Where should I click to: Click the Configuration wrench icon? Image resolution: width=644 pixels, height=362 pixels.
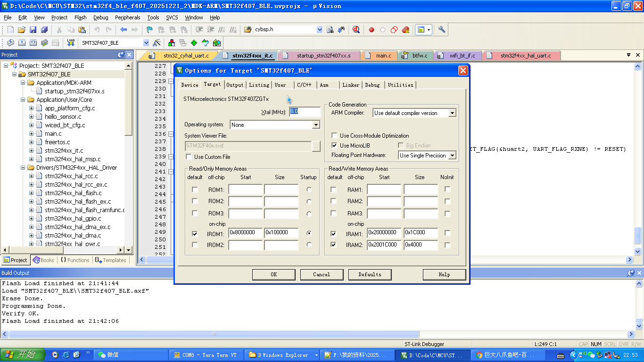442,30
